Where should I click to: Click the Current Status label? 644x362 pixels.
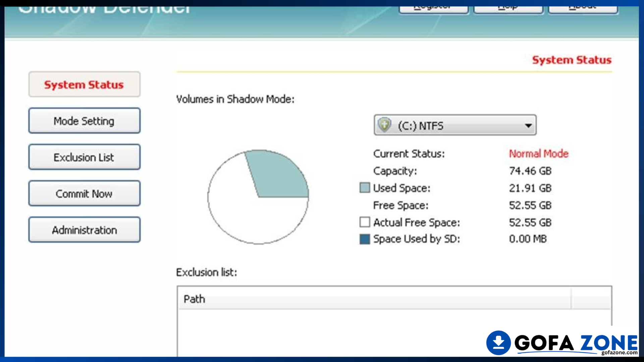click(409, 154)
